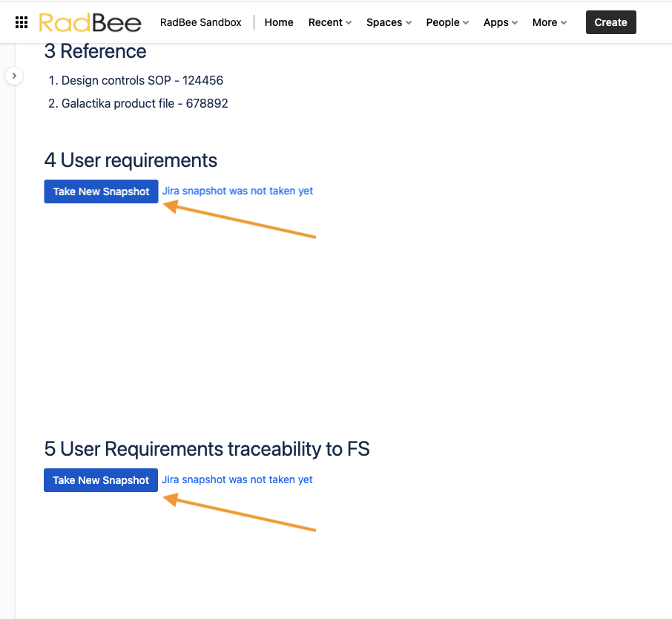Expand the collapsed sidebar arrow
This screenshot has width=672, height=619.
tap(14, 76)
